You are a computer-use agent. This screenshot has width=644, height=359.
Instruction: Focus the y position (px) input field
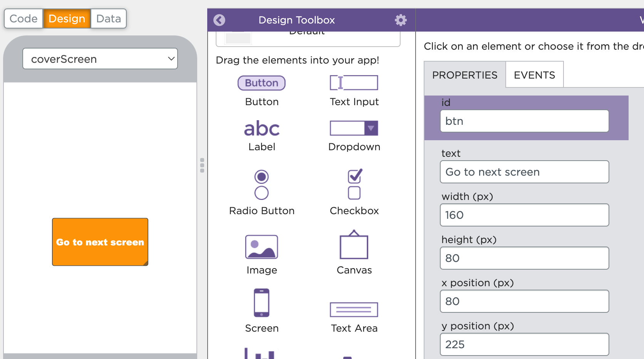pyautogui.click(x=525, y=344)
